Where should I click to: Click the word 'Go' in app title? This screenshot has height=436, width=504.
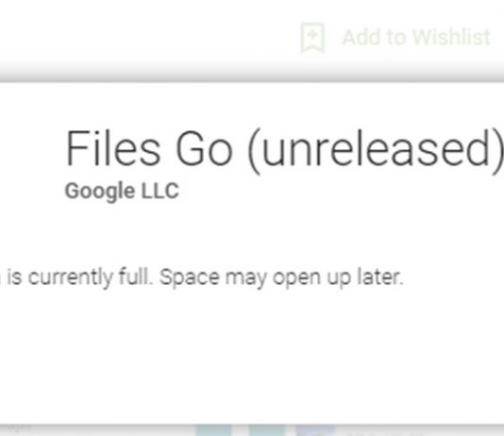point(204,148)
